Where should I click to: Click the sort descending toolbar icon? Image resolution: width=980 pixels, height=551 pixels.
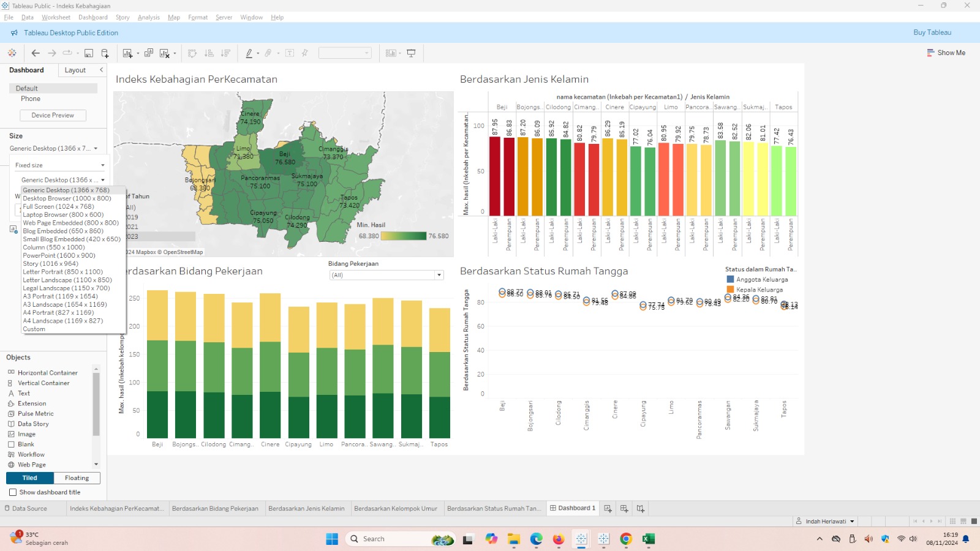click(225, 53)
